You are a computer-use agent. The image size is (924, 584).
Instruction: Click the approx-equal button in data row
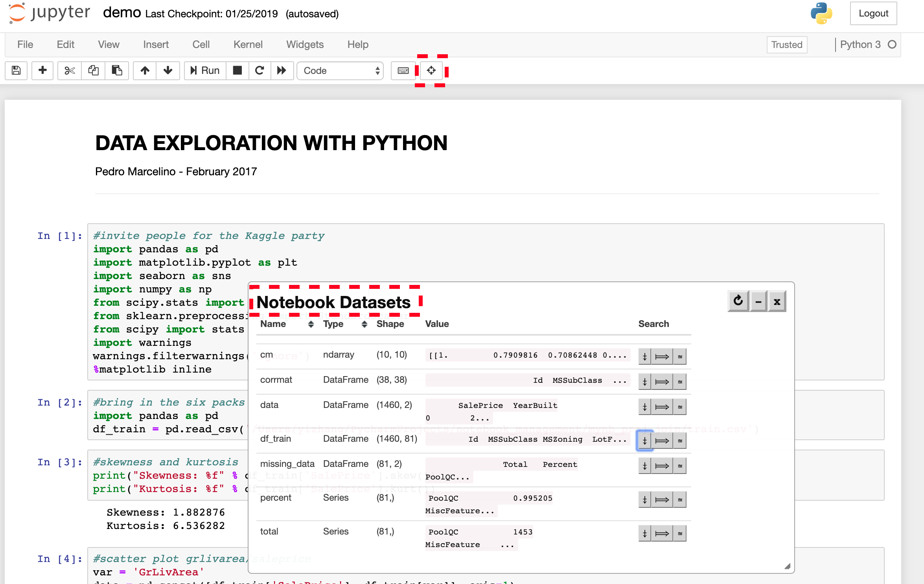680,407
